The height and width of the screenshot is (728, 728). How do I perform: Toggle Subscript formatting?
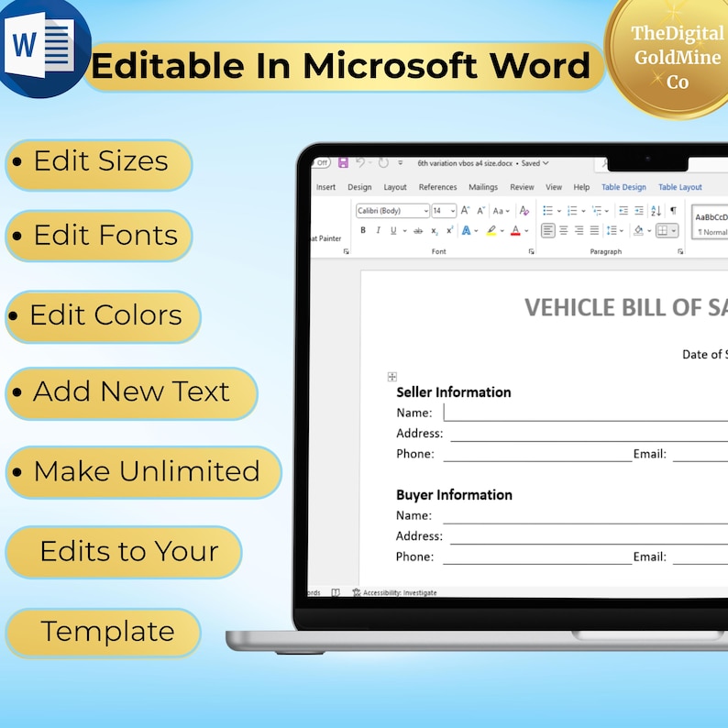434,231
